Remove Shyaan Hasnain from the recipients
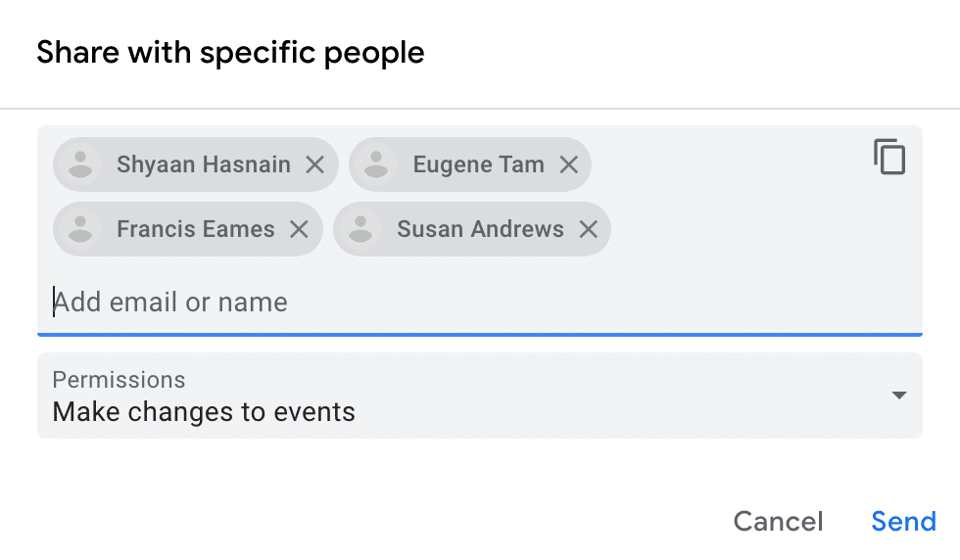This screenshot has width=960, height=560. pyautogui.click(x=314, y=164)
